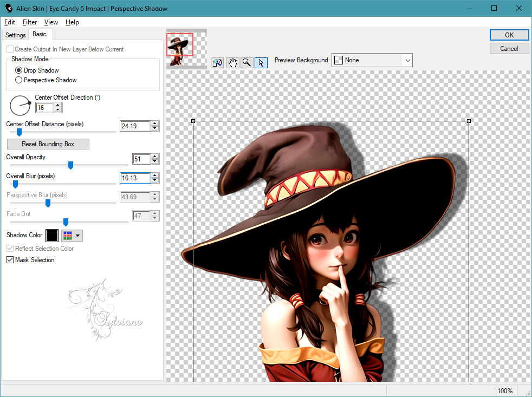Click the black Shadow Color swatch
This screenshot has height=397, width=532.
[x=52, y=236]
